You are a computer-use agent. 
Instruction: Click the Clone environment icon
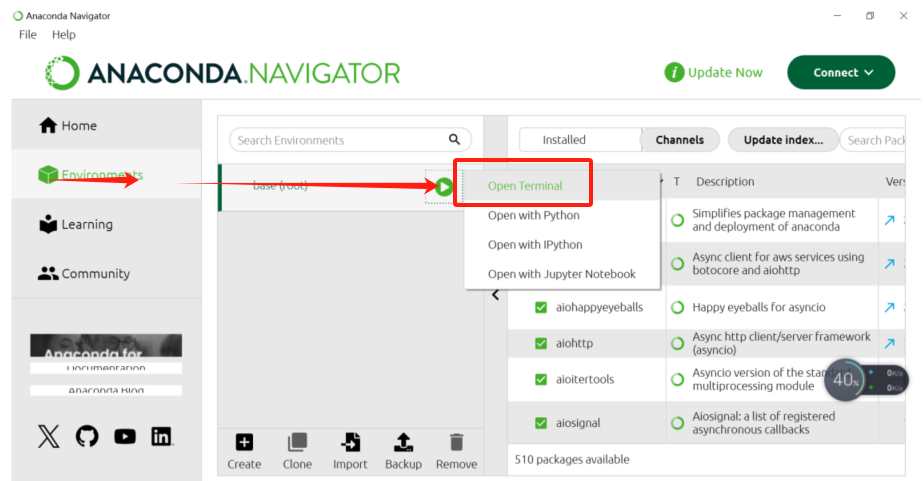pos(297,442)
